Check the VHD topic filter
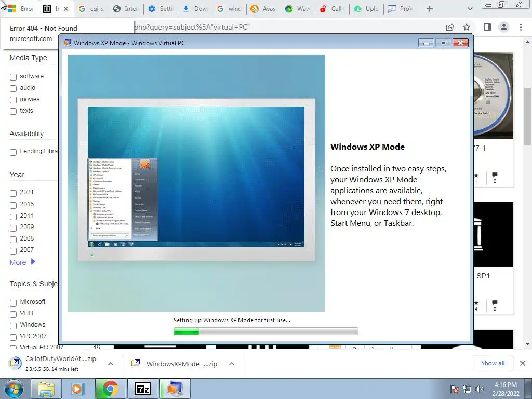 click(13, 314)
